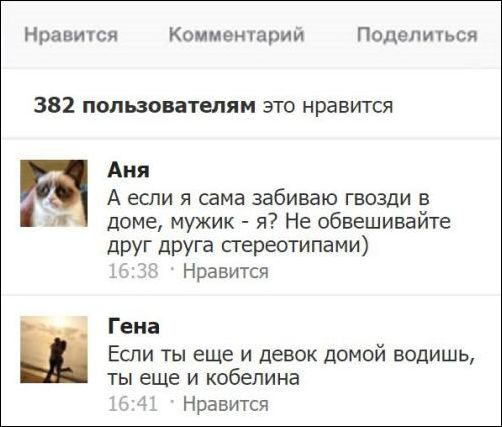The height and width of the screenshot is (427, 502).
Task: Open the Комментарий action to write a comment
Action: click(237, 34)
